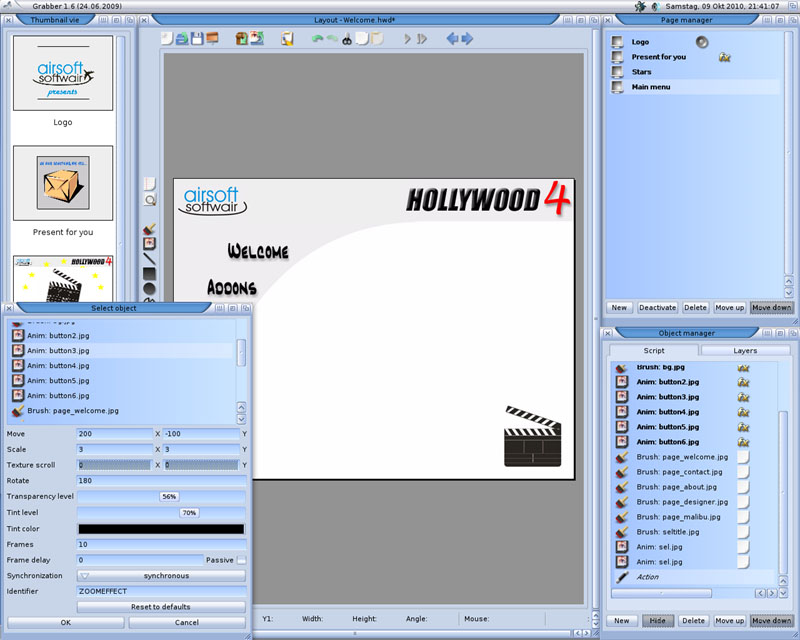Click the Select object list scroll-down arrow
The image size is (800, 640).
241,419
